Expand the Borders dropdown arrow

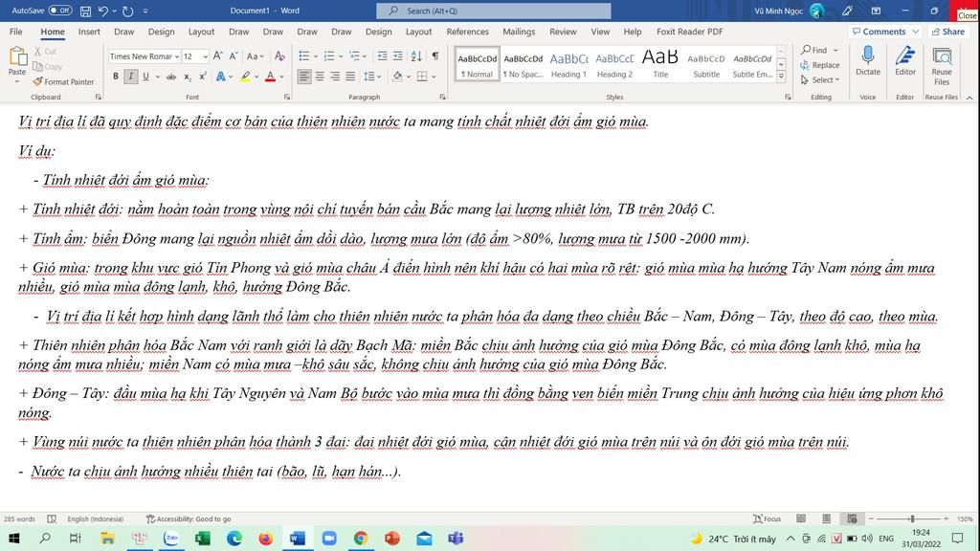[434, 77]
